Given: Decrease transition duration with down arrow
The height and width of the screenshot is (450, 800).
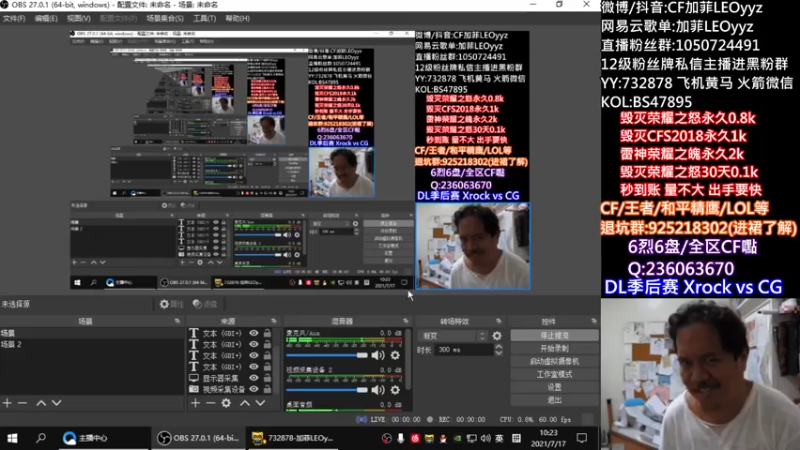Looking at the screenshot, I should pos(498,353).
